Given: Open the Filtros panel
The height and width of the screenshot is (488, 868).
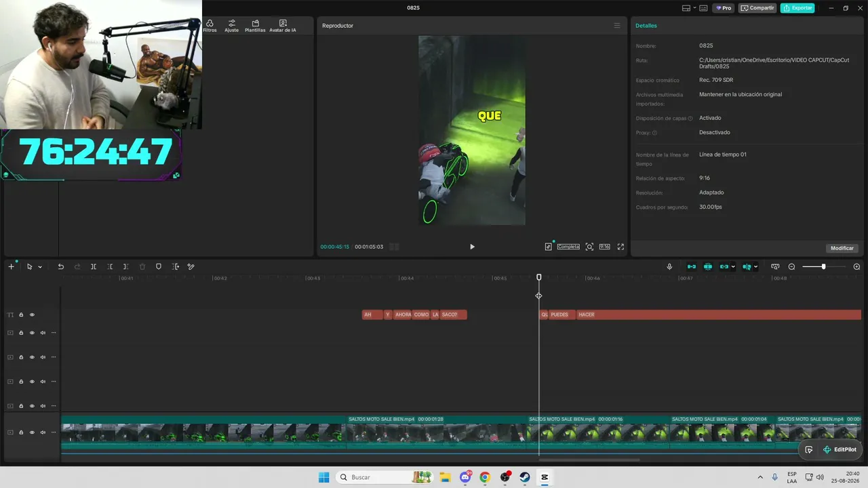Looking at the screenshot, I should pyautogui.click(x=210, y=26).
